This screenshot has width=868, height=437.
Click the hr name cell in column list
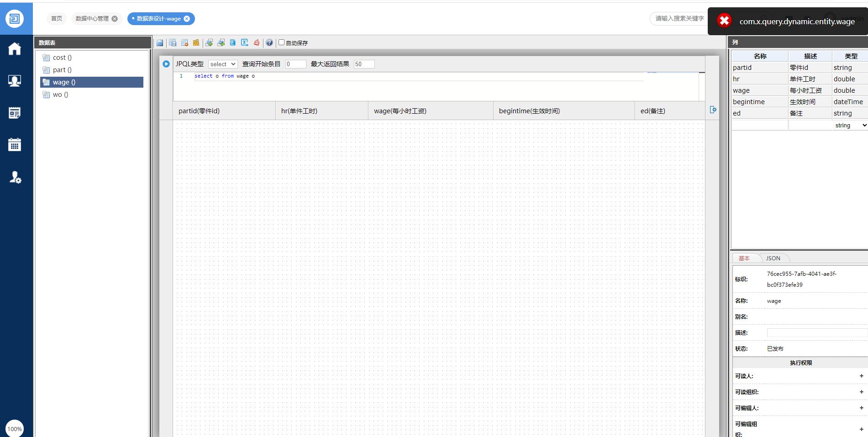pos(760,79)
